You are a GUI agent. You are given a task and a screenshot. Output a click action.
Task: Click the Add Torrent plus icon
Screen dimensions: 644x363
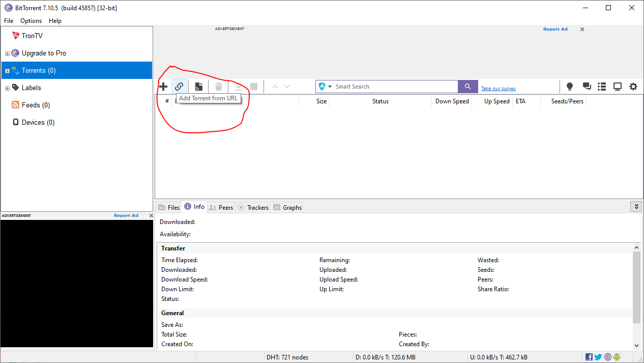click(163, 87)
